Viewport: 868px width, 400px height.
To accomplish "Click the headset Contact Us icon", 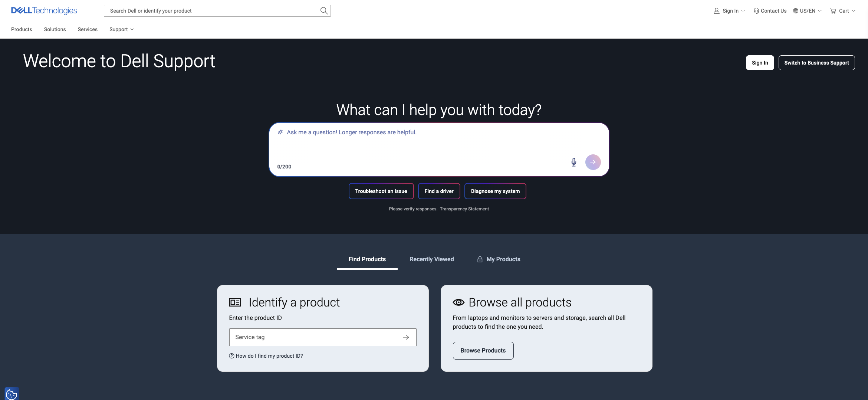I will (756, 11).
